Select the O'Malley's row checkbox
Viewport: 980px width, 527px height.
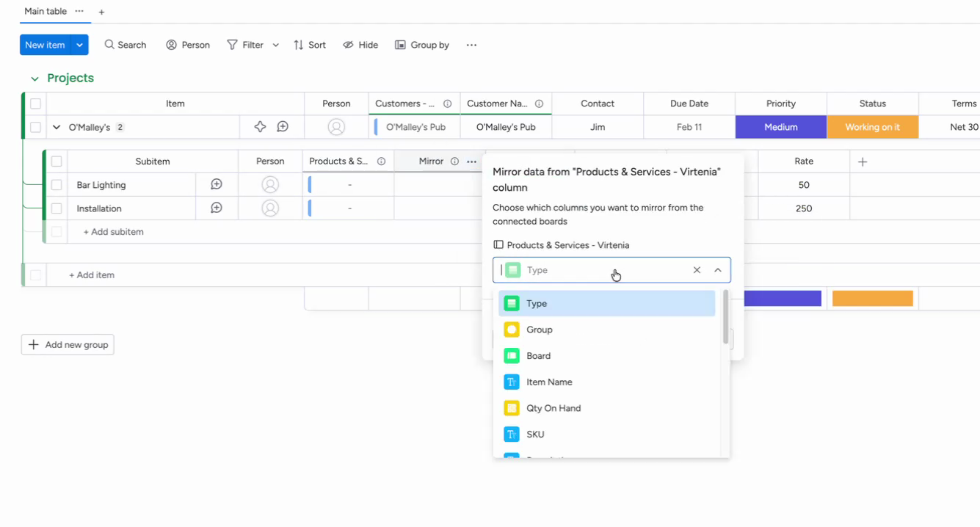(x=35, y=126)
